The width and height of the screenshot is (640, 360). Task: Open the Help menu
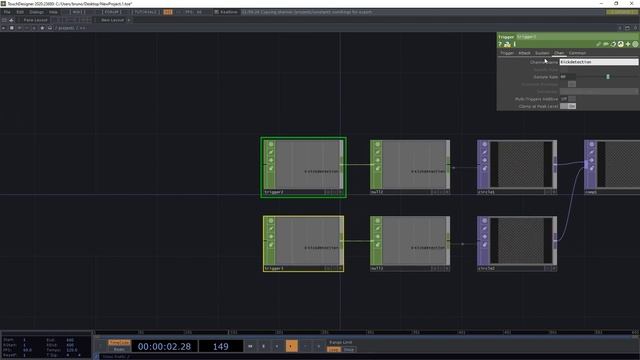(x=53, y=12)
